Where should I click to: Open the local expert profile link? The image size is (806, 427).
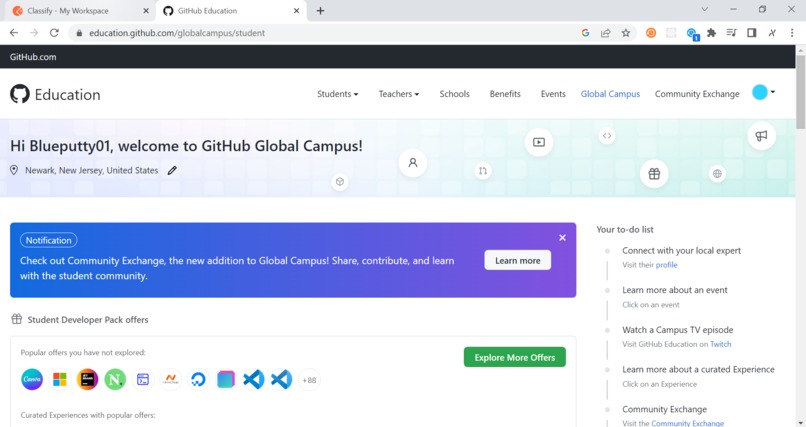667,265
